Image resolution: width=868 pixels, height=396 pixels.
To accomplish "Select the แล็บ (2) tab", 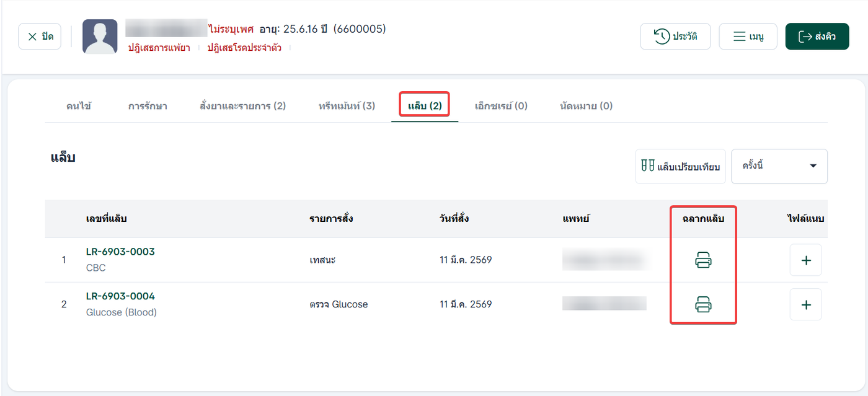I will point(425,106).
